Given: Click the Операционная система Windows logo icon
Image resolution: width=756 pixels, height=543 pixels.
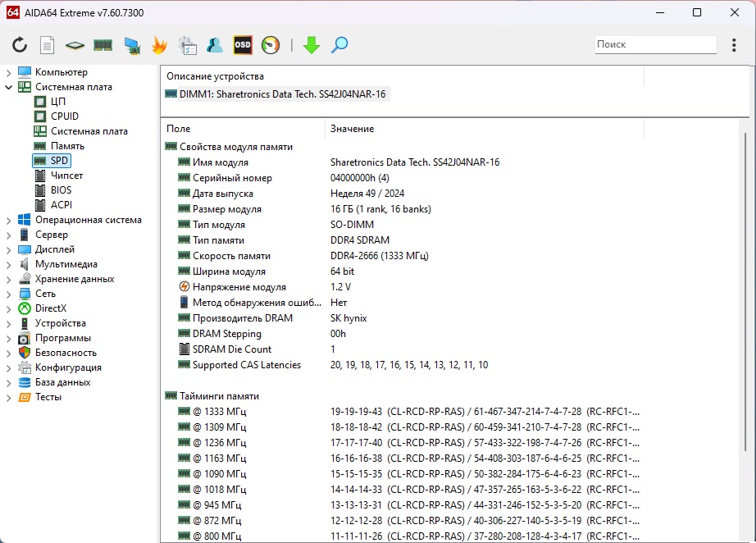Looking at the screenshot, I should coord(25,220).
